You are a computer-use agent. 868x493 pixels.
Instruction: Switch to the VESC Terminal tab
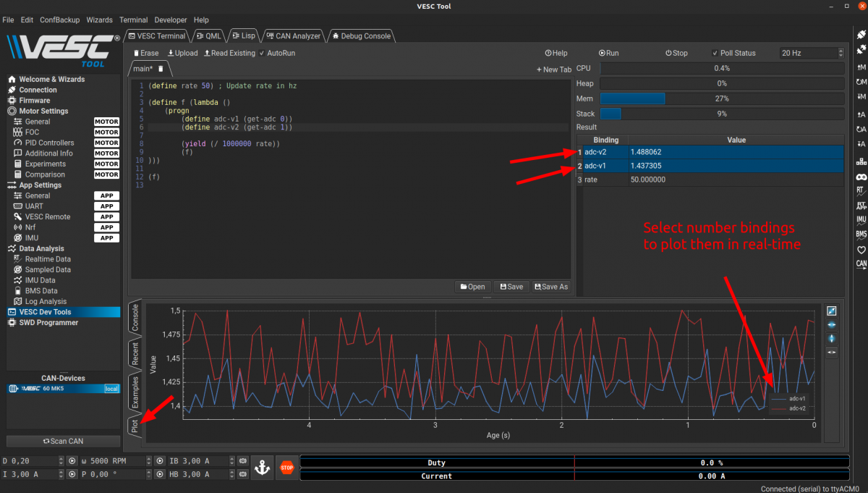click(x=157, y=35)
